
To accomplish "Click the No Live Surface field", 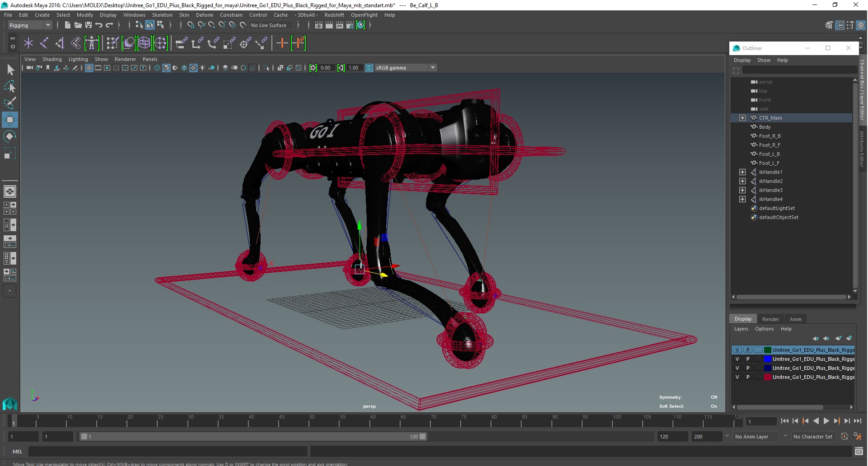I will 272,25.
